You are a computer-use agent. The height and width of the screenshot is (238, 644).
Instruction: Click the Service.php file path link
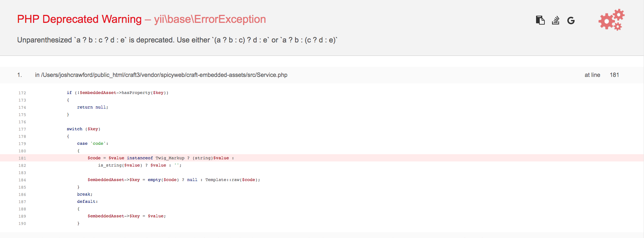point(164,75)
